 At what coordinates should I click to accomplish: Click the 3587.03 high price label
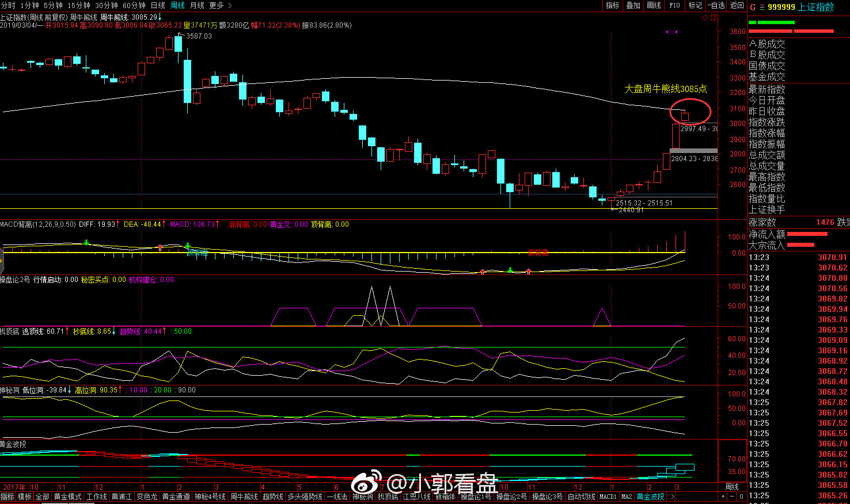pos(199,36)
